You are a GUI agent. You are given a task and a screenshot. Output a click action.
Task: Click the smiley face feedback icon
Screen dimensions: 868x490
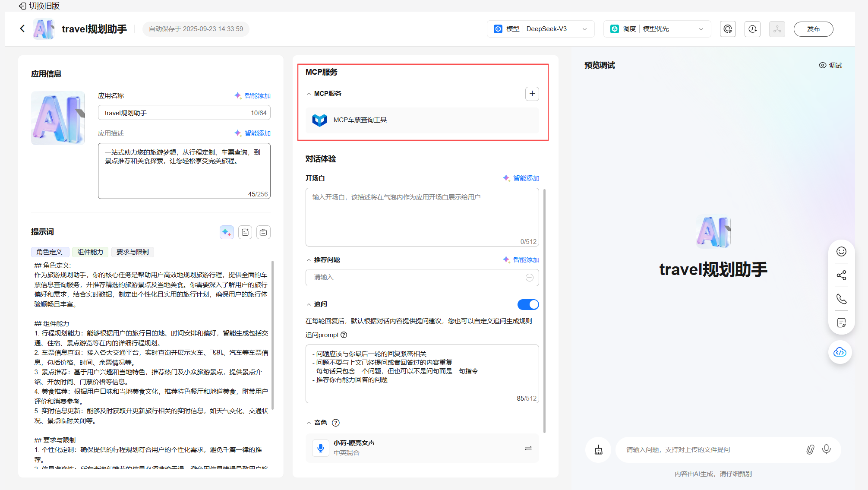click(841, 252)
